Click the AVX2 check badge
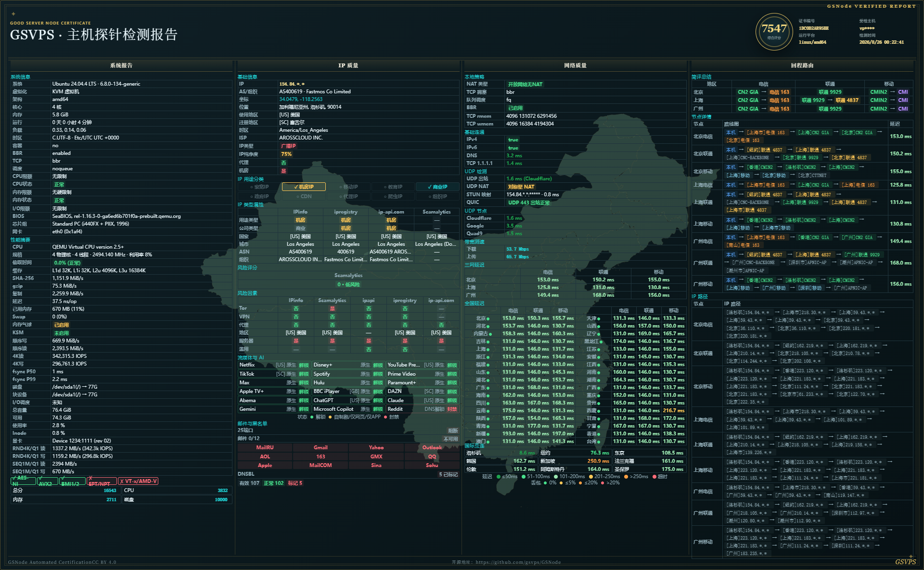924x570 pixels. point(48,481)
